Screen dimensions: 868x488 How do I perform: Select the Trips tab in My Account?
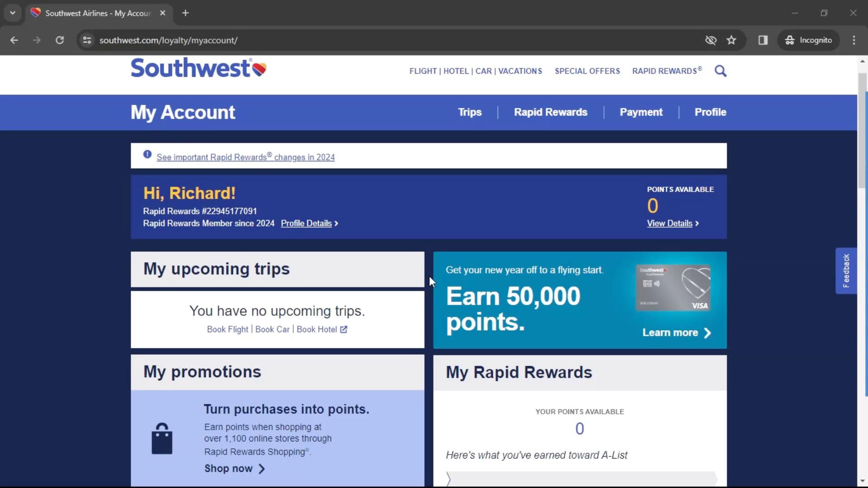click(470, 112)
